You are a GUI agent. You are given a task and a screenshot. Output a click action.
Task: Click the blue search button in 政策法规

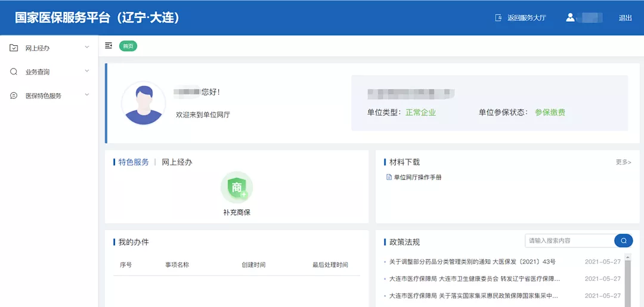(624, 240)
